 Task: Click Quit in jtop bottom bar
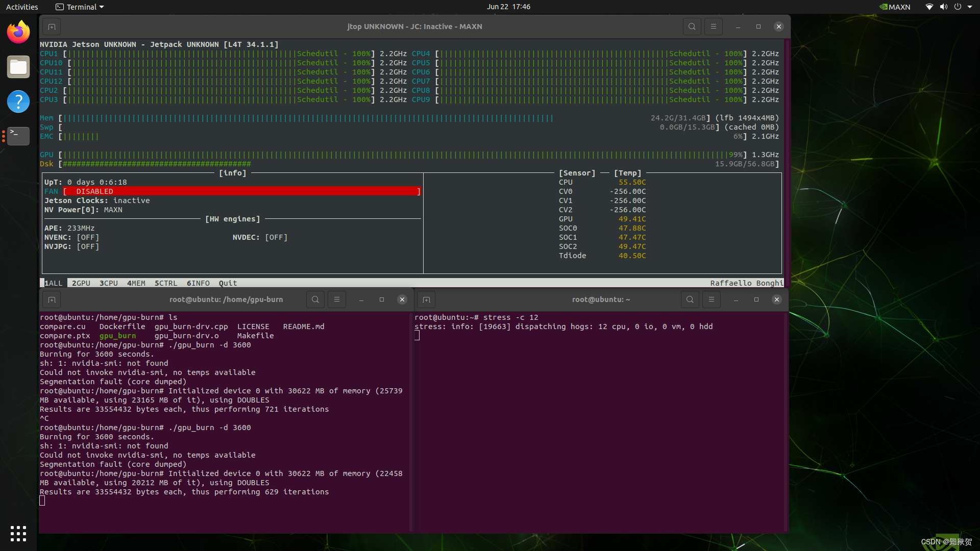click(x=228, y=283)
